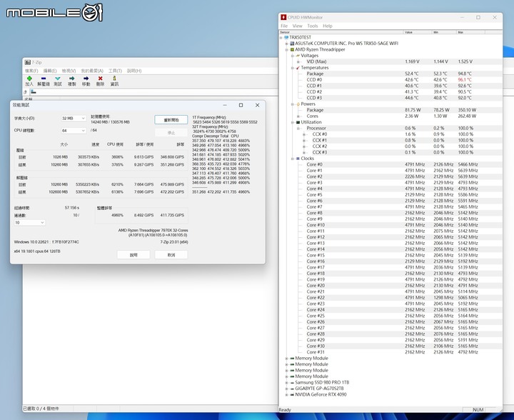Open the Tools menu in HWMonitor
Screen dimensions: 514x420
(313, 26)
